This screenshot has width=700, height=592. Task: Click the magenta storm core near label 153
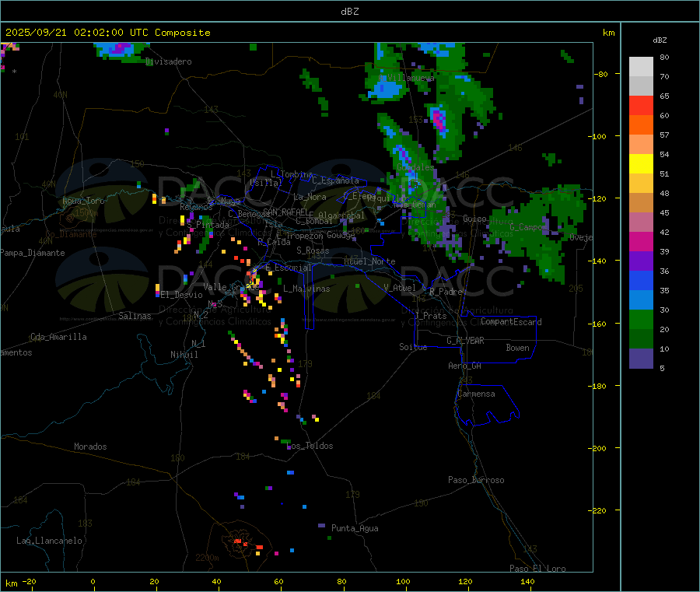(439, 119)
